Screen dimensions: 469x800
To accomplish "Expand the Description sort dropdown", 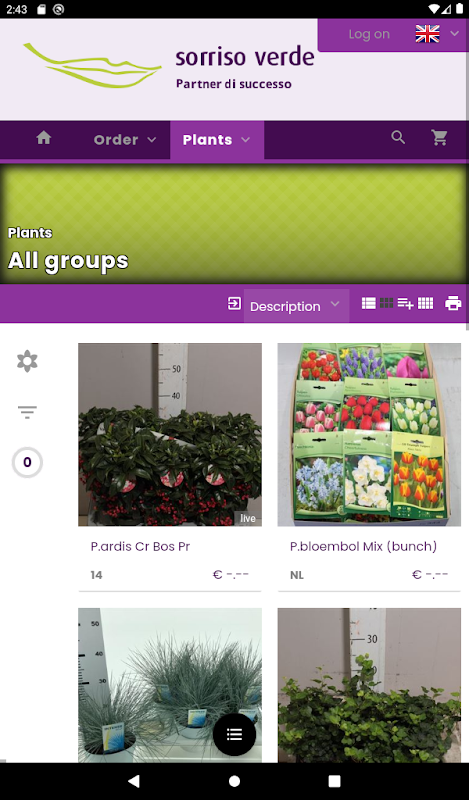I will [296, 306].
